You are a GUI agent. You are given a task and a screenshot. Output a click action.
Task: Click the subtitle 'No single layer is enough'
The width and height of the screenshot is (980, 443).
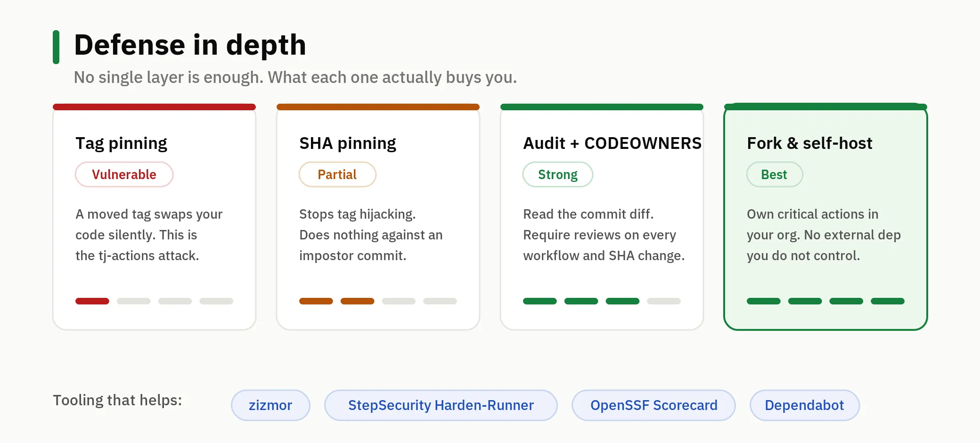click(295, 77)
